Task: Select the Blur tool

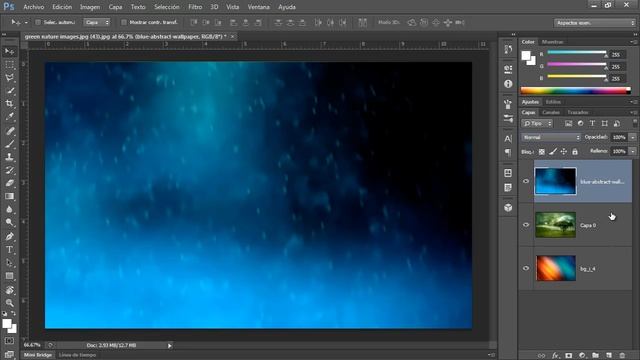Action: tap(9, 209)
